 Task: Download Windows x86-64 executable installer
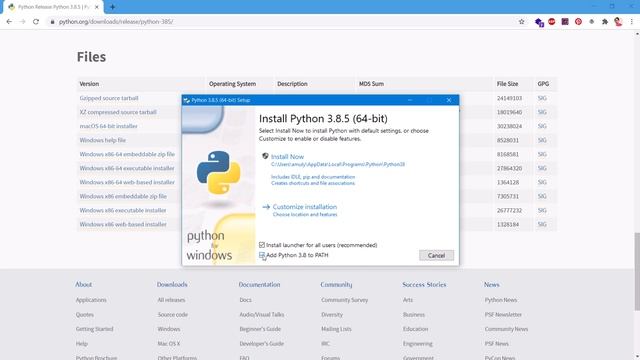click(x=127, y=168)
